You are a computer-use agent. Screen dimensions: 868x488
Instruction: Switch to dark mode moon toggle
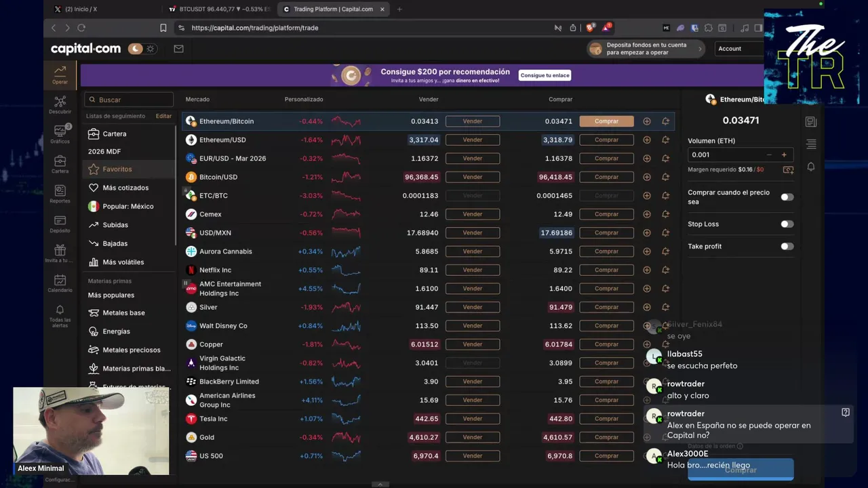point(136,49)
